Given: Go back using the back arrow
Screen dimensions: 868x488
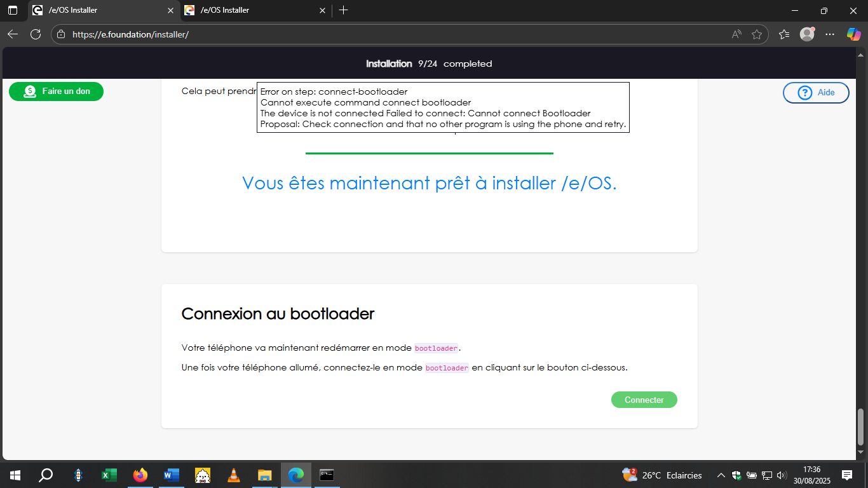Looking at the screenshot, I should click(x=13, y=34).
